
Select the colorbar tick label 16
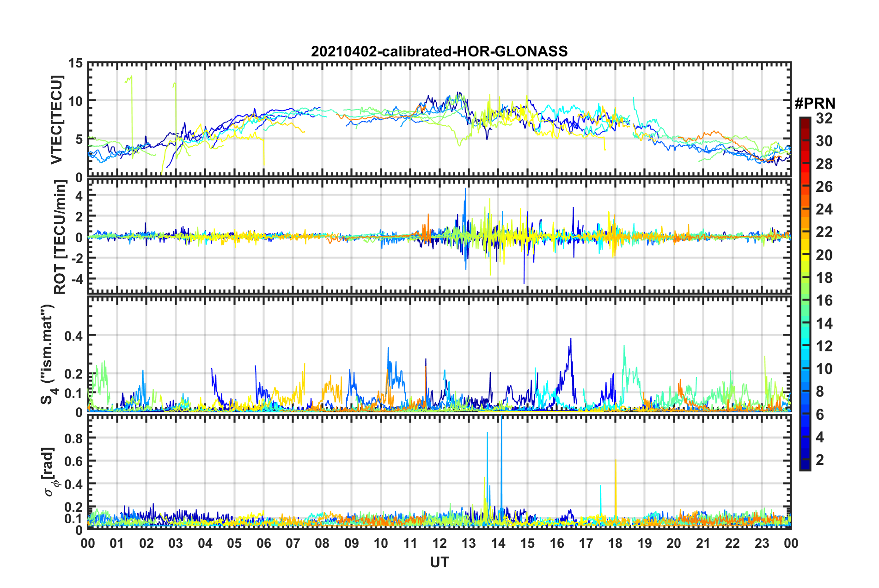[x=824, y=300]
